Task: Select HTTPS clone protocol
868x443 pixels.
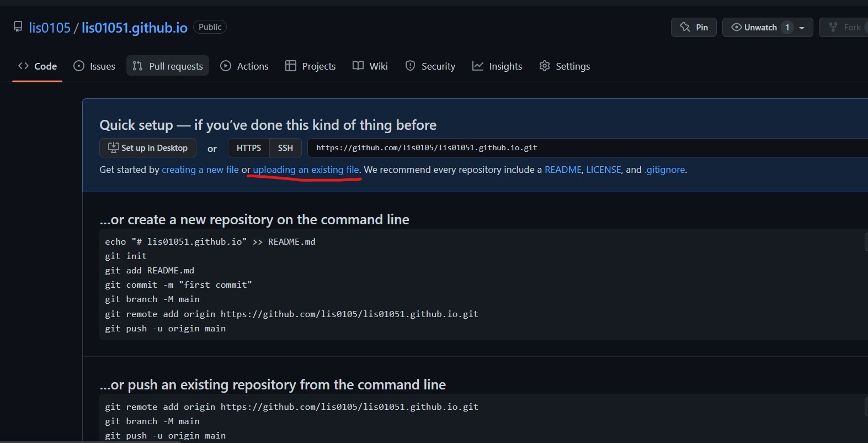Action: coord(249,148)
